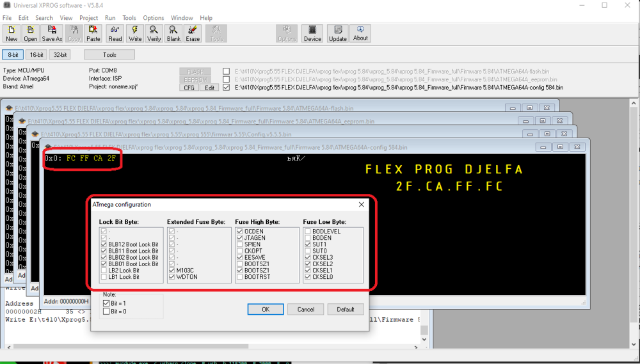Click the CFG button
This screenshot has height=364, width=640.
coord(189,88)
